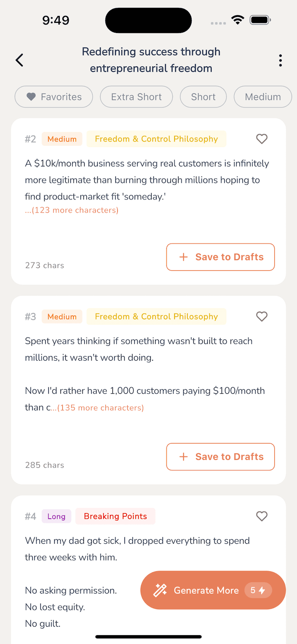Save post #3 to Drafts
Viewport: 297px width, 644px height.
click(x=220, y=457)
